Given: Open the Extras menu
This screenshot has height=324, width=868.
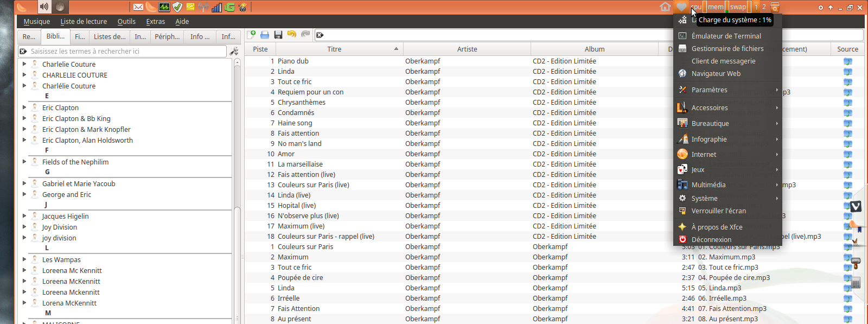Looking at the screenshot, I should click(155, 22).
